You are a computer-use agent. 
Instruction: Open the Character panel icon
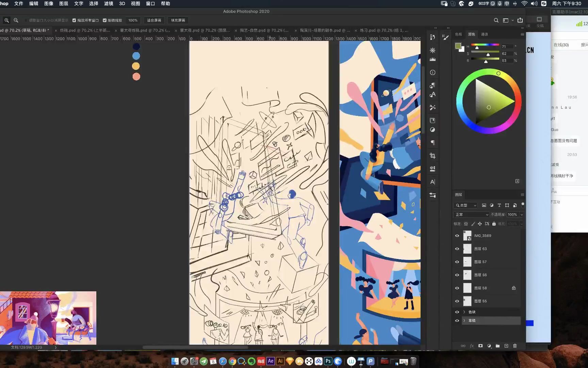432,182
